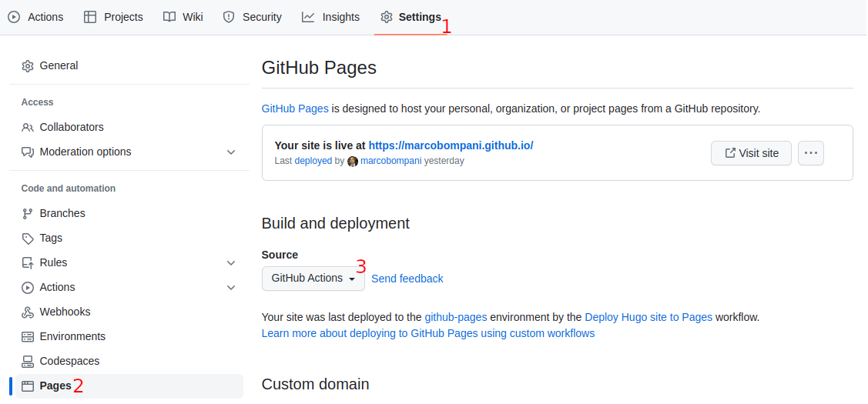Open the github-pages environment link

click(x=456, y=318)
